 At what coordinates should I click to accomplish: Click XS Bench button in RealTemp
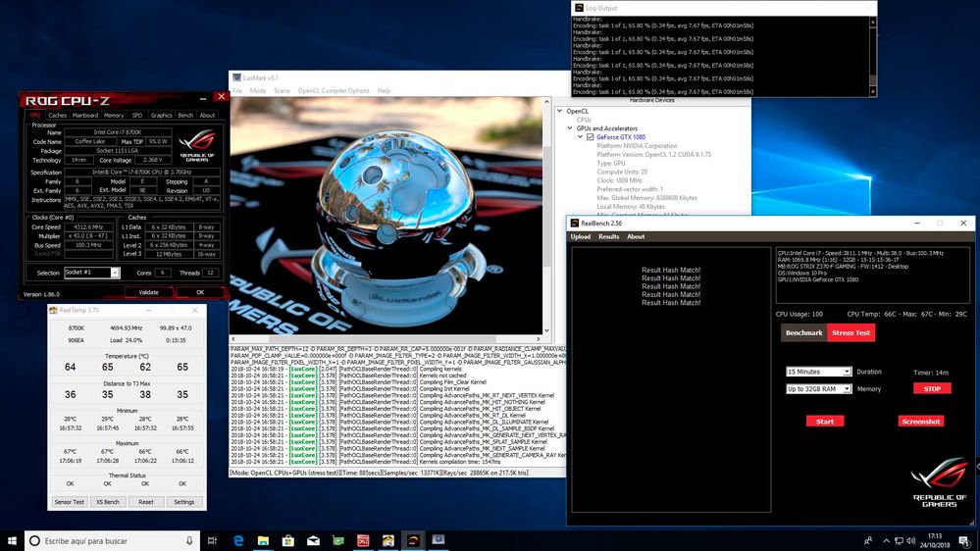(108, 502)
